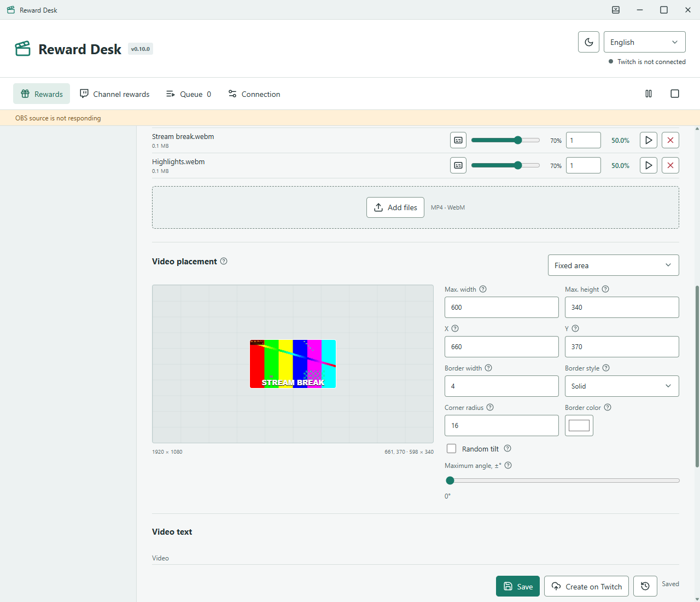Screen dimensions: 700x602
Task: Focus the Max. width input field
Action: coord(501,307)
